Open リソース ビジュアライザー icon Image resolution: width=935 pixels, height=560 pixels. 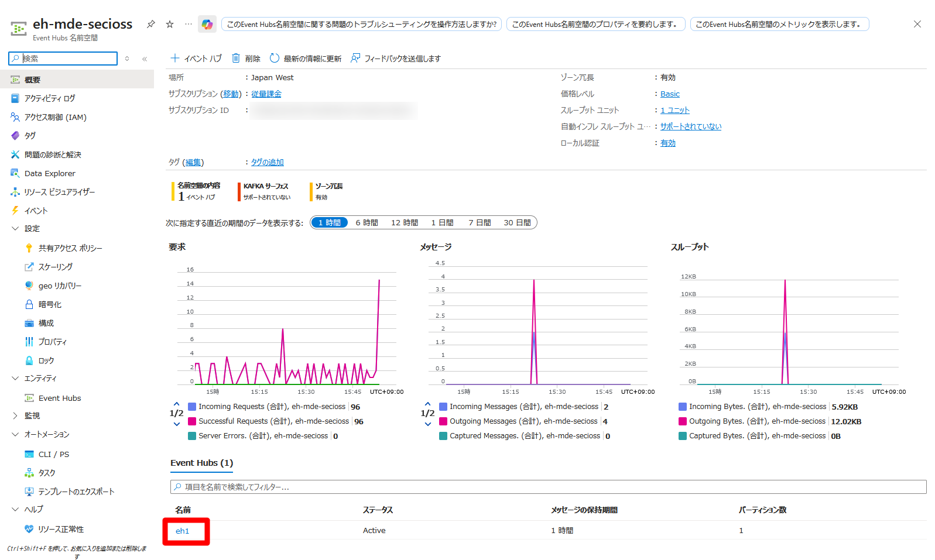[x=15, y=192]
